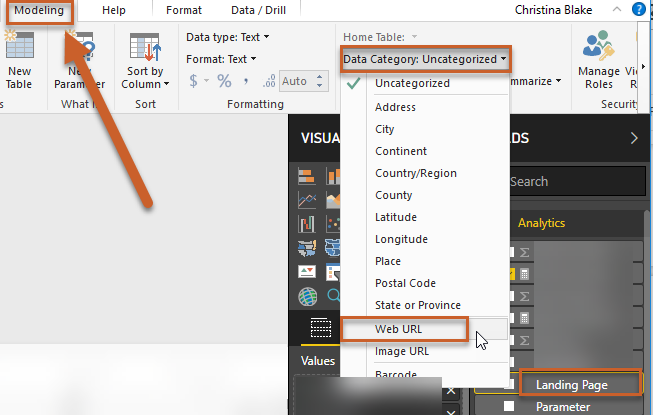Viewport: 653px width, 415px height.
Task: Open the Data type: Text dropdown
Action: (228, 37)
